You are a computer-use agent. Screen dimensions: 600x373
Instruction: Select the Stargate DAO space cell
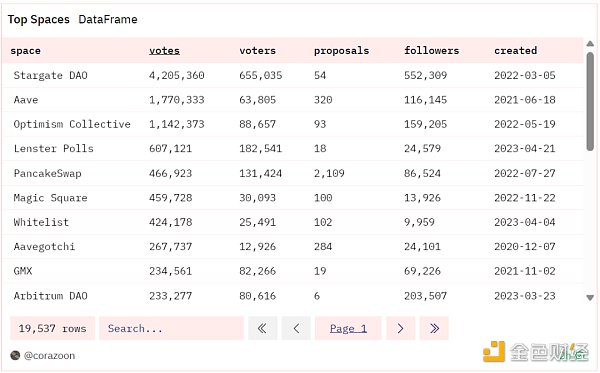[51, 75]
